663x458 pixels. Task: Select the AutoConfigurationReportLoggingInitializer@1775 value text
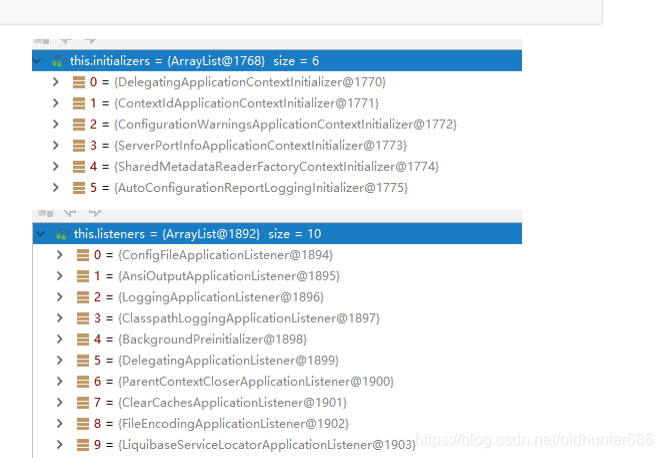(x=261, y=188)
